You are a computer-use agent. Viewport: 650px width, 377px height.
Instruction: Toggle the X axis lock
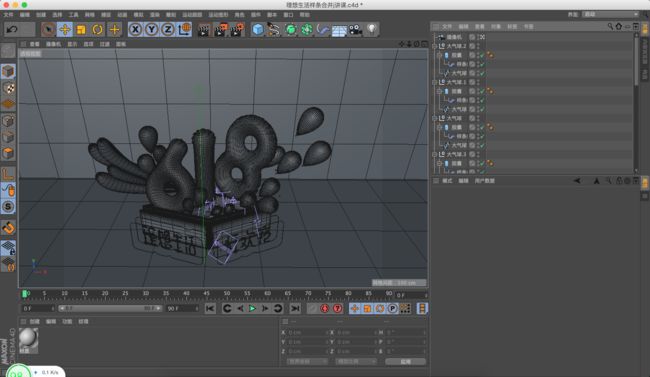point(135,29)
